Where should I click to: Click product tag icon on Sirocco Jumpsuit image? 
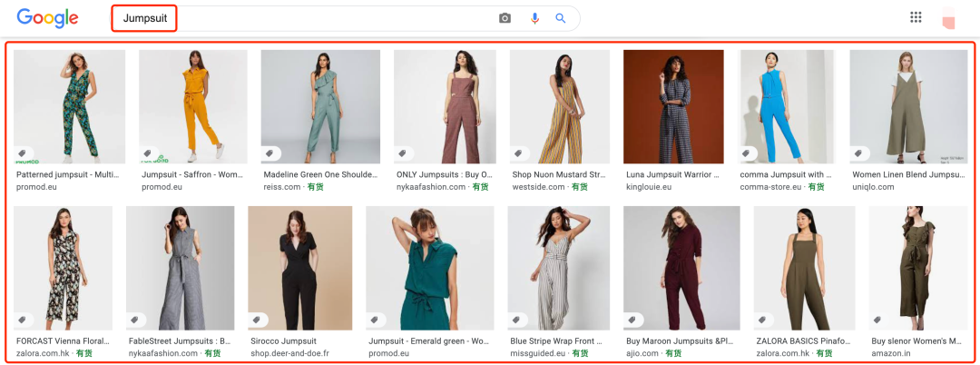click(x=256, y=320)
